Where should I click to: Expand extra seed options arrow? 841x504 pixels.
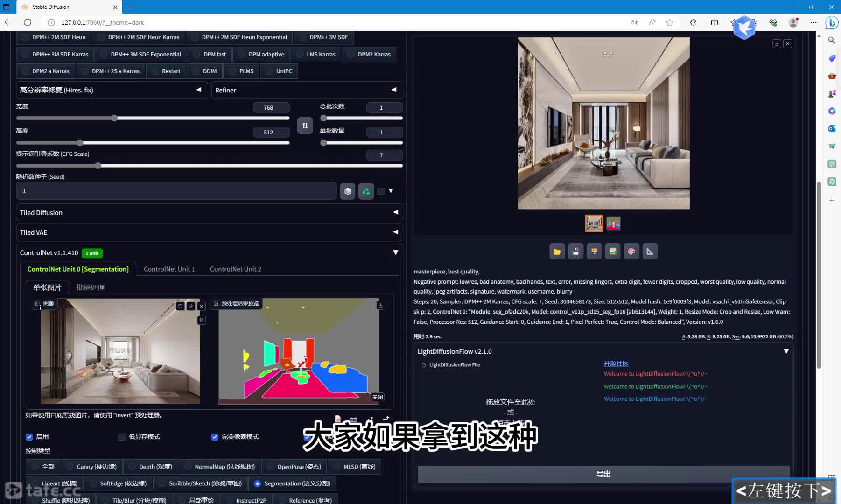[391, 191]
